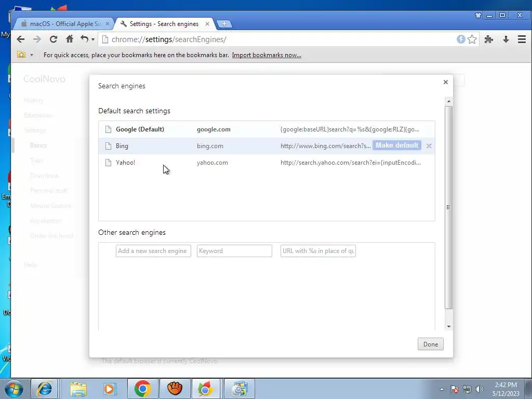Open a new tab with the plus button

click(224, 24)
